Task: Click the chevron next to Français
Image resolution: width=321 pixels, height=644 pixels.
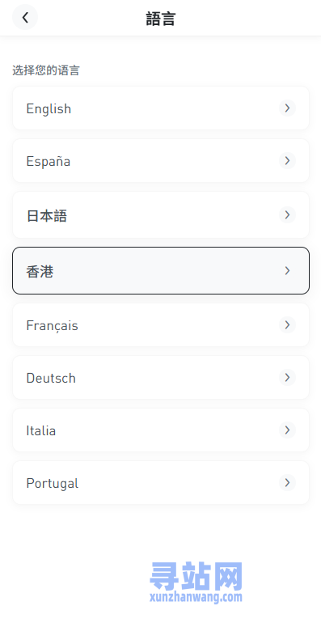Action: pos(287,325)
